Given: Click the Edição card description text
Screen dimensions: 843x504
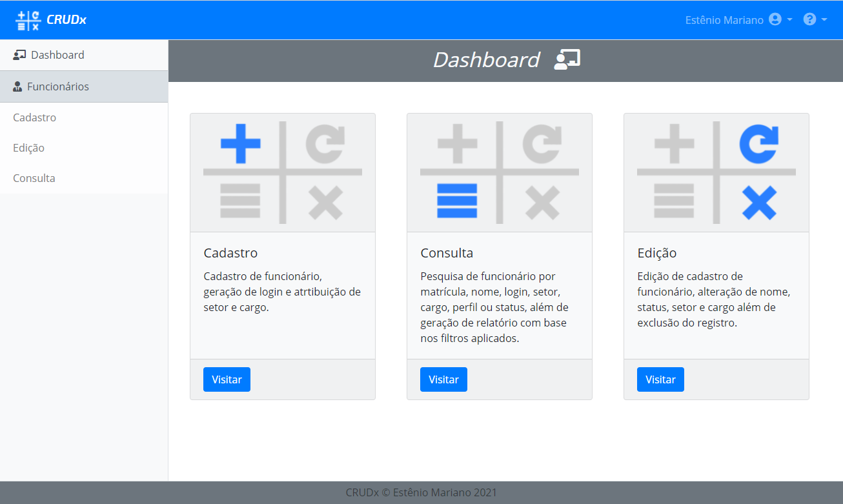Looking at the screenshot, I should point(713,299).
